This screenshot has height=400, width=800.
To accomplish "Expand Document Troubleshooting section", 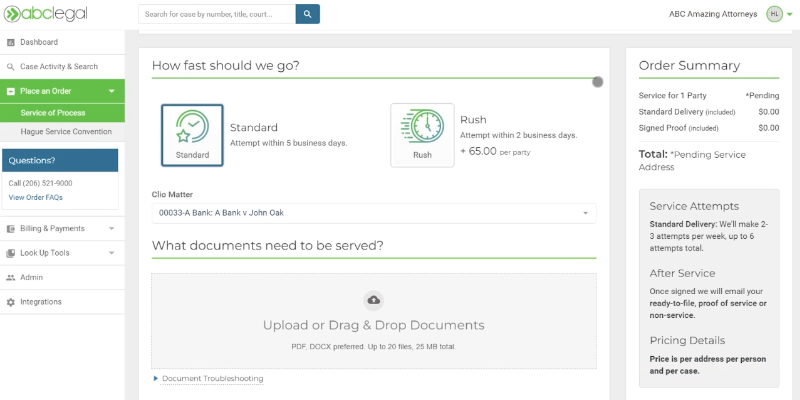I will pos(212,379).
